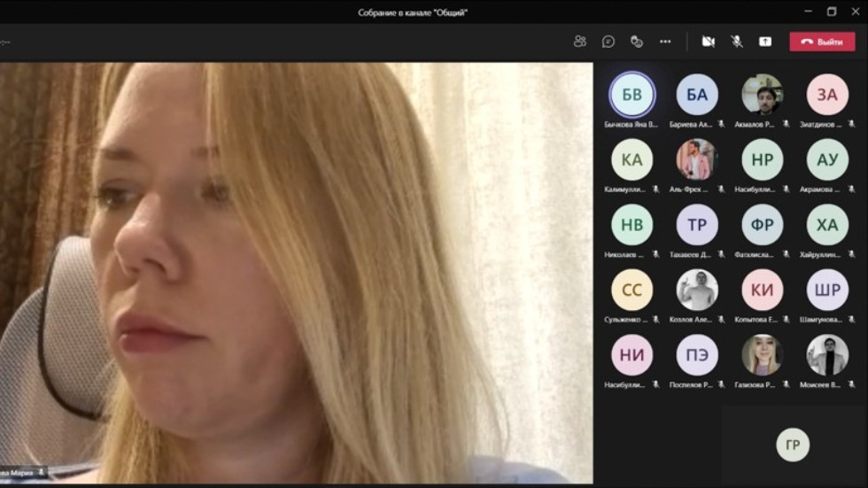Show the participants list
This screenshot has height=488, width=868.
tap(580, 42)
